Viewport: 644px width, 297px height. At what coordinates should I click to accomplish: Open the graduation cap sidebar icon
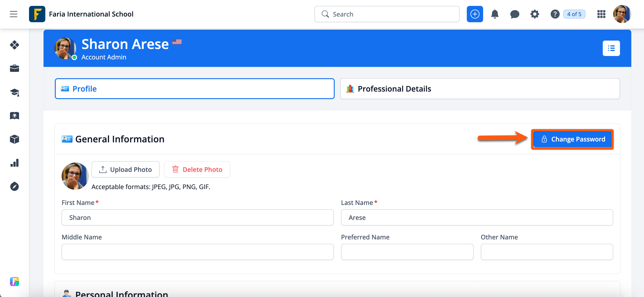15,92
